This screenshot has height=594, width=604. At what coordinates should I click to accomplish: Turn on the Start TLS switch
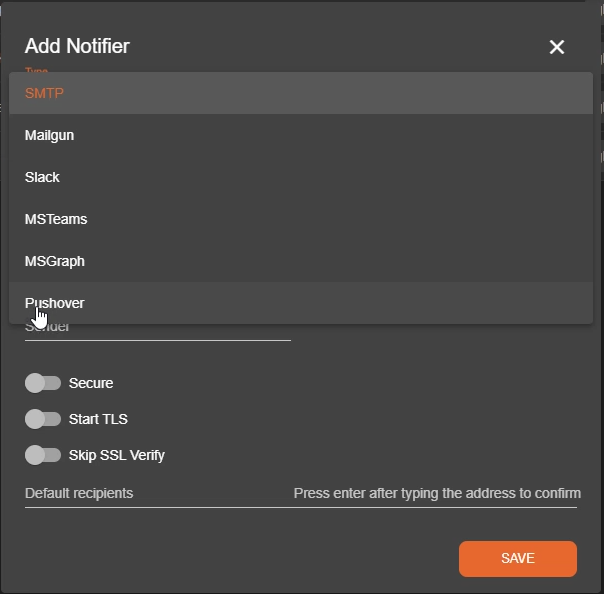click(42, 419)
